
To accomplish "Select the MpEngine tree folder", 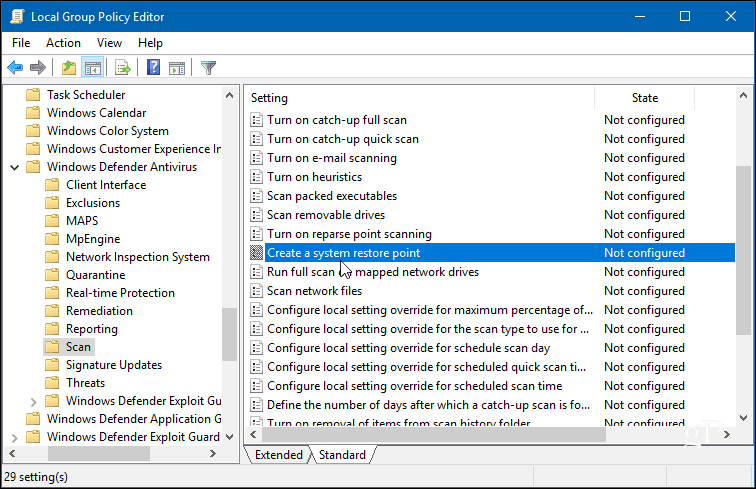I will pyautogui.click(x=93, y=239).
